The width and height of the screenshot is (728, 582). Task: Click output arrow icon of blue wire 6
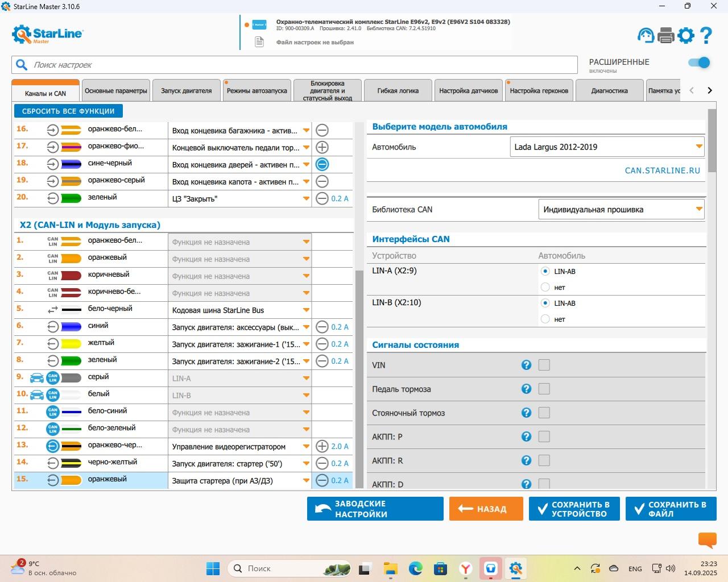click(52, 327)
